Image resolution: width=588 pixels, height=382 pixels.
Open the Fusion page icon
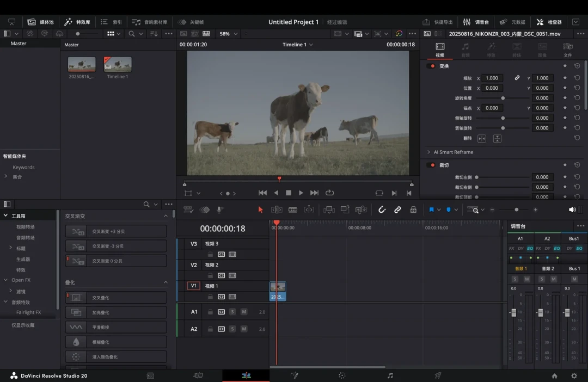click(x=295, y=375)
